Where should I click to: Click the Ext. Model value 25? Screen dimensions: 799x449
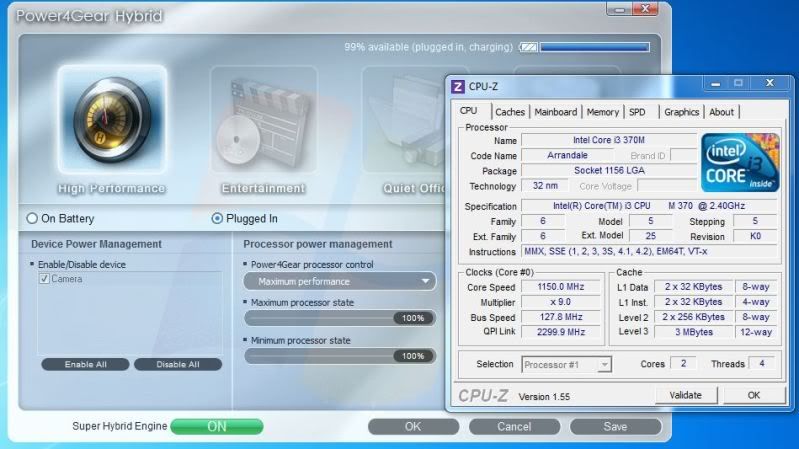click(650, 236)
